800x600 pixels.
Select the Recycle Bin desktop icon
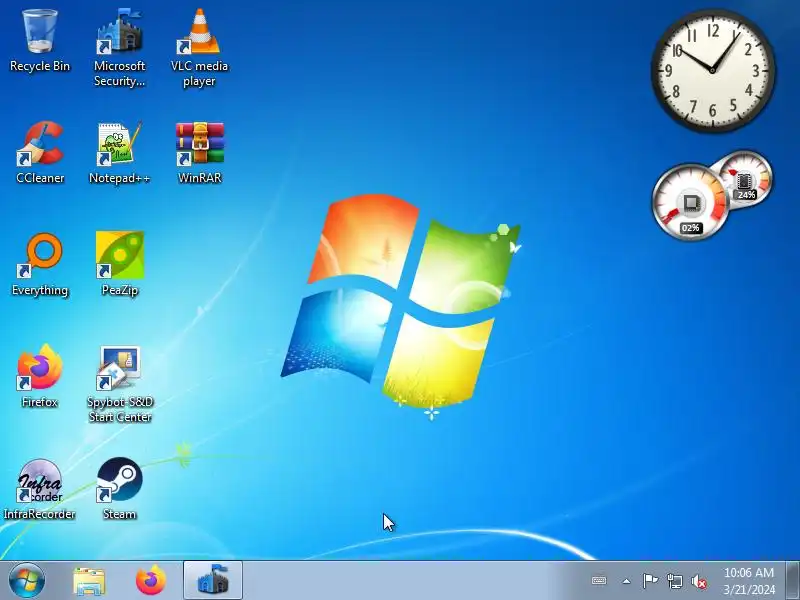point(40,41)
